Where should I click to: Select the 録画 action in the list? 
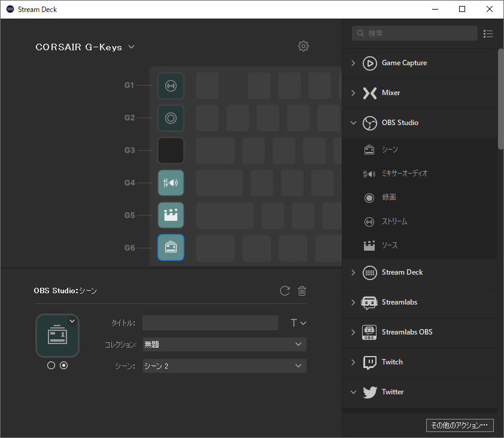pyautogui.click(x=420, y=197)
